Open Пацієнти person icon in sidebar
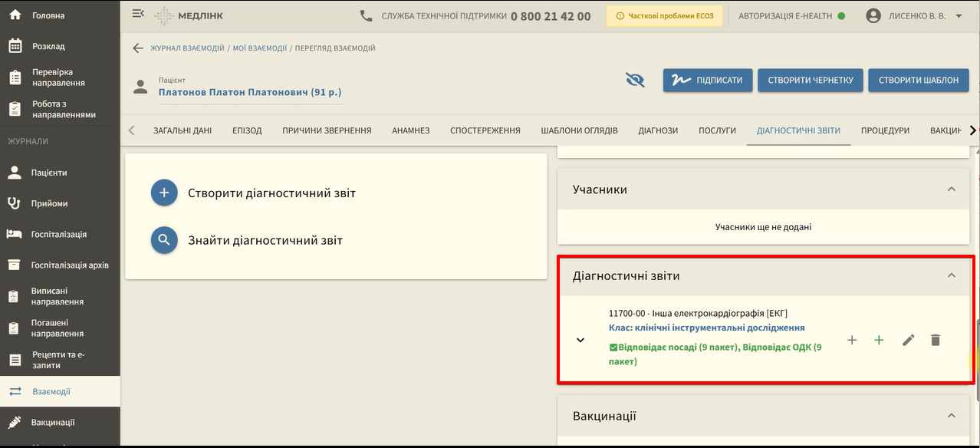Viewport: 980px width, 448px height. pyautogui.click(x=15, y=173)
